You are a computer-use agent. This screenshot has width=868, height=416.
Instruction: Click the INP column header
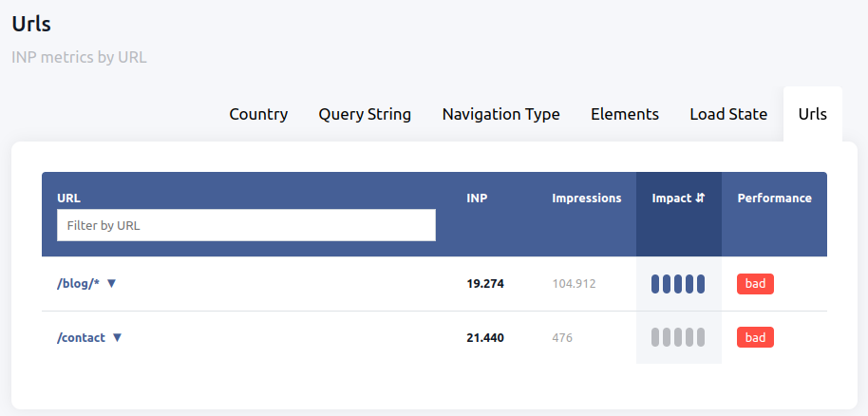coord(477,199)
